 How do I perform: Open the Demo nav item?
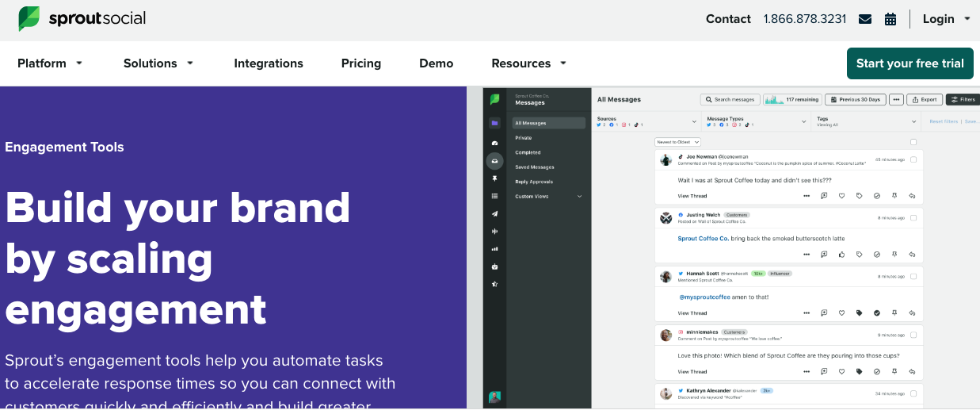pyautogui.click(x=437, y=63)
